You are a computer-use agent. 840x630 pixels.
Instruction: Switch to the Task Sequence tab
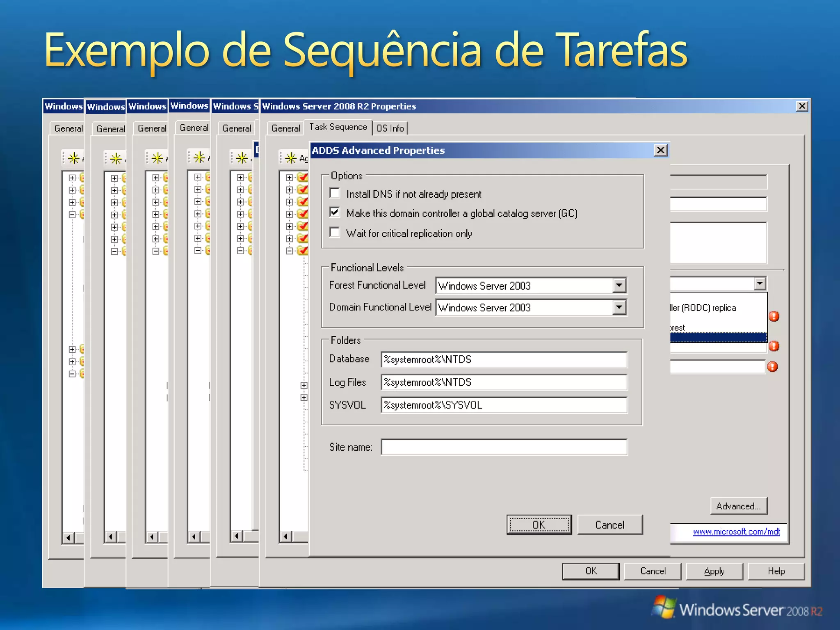tap(338, 127)
